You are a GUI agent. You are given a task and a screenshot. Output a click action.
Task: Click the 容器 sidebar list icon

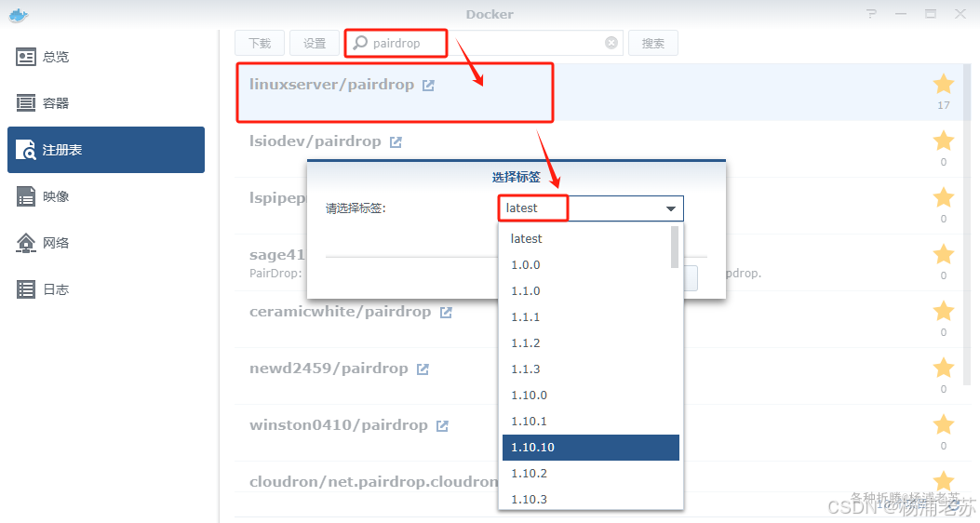pyautogui.click(x=26, y=103)
